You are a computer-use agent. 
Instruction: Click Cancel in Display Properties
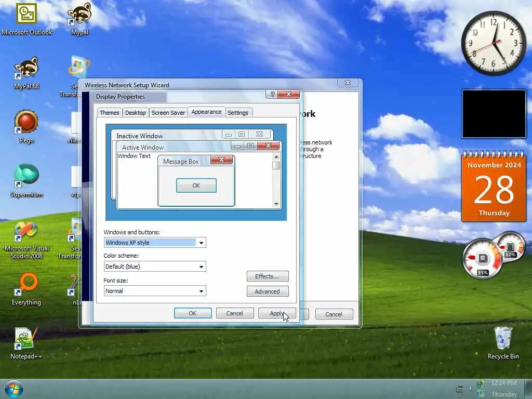(235, 313)
